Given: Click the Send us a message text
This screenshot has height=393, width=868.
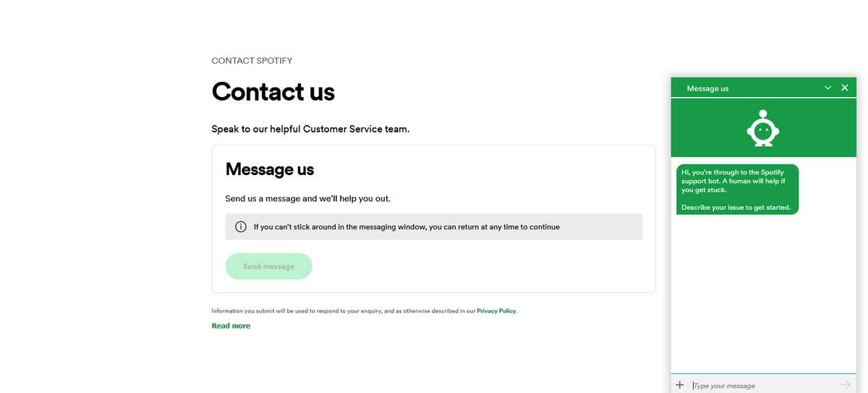Looking at the screenshot, I should click(308, 198).
